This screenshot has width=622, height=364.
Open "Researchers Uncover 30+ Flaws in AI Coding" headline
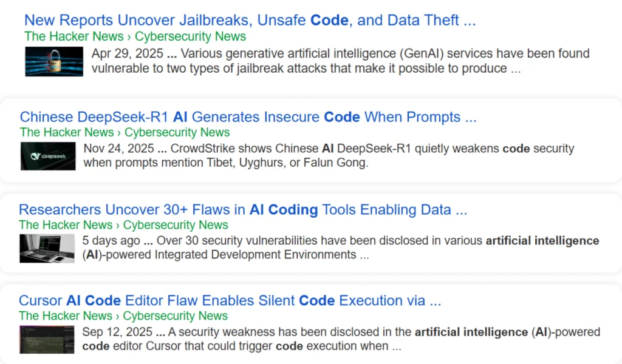[x=243, y=210]
